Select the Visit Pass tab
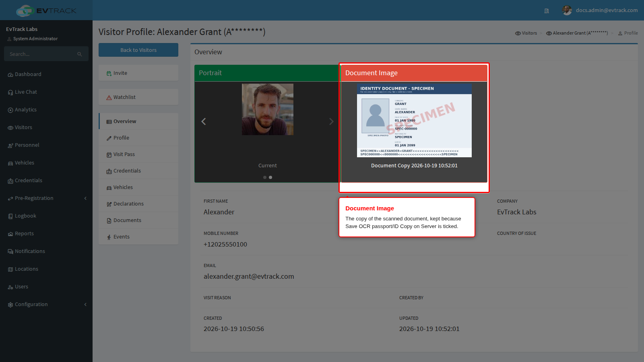Screen dimensions: 644x362 pos(138,154)
